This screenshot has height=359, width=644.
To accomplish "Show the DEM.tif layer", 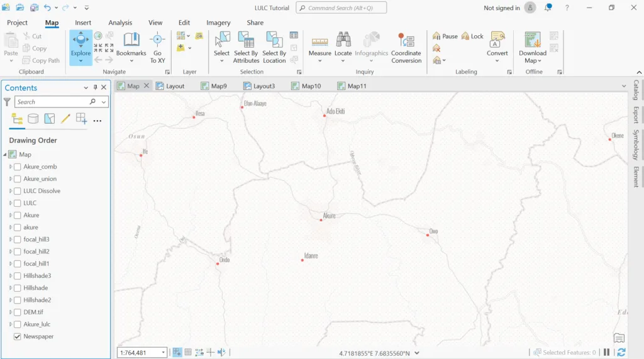I will tap(17, 312).
